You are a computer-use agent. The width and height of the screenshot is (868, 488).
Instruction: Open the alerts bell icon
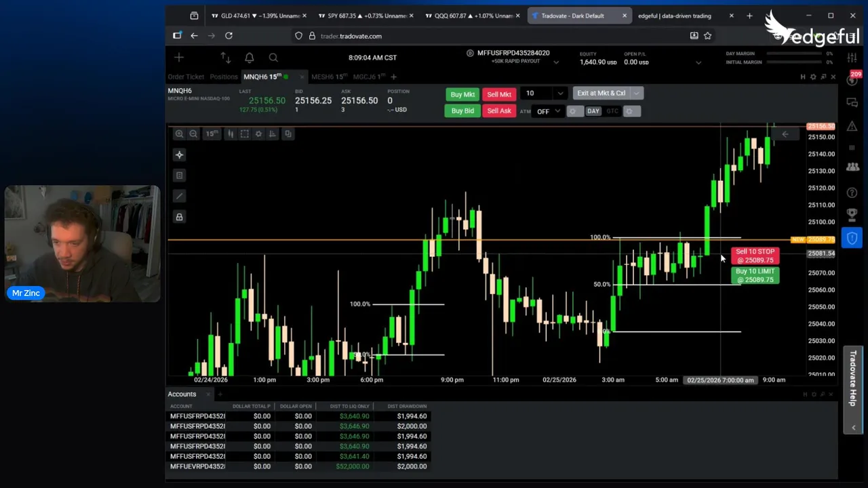coord(249,58)
